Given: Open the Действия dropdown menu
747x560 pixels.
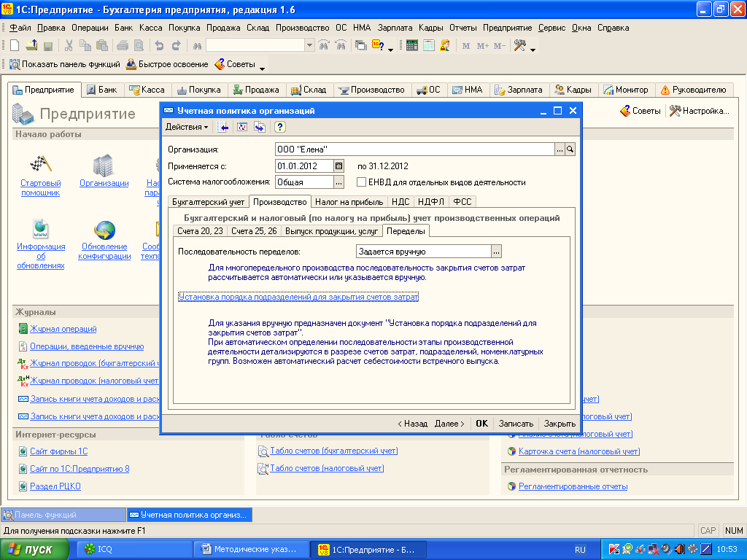Looking at the screenshot, I should click(x=187, y=127).
